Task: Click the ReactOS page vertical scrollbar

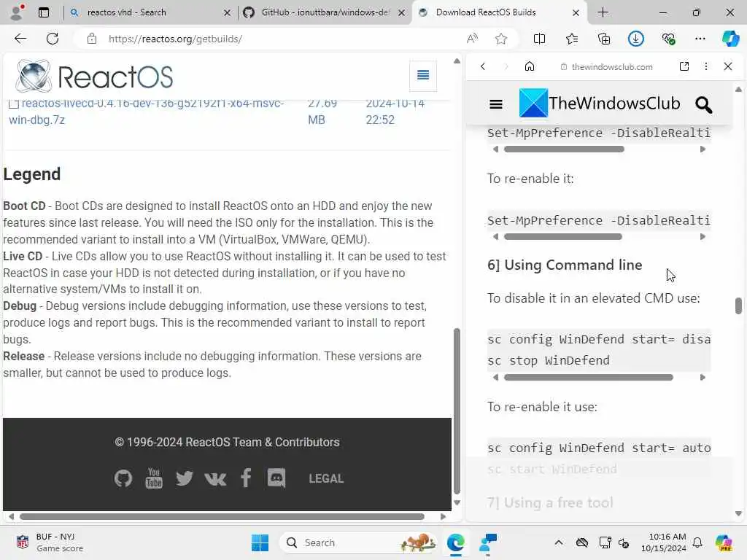Action: pos(457,411)
